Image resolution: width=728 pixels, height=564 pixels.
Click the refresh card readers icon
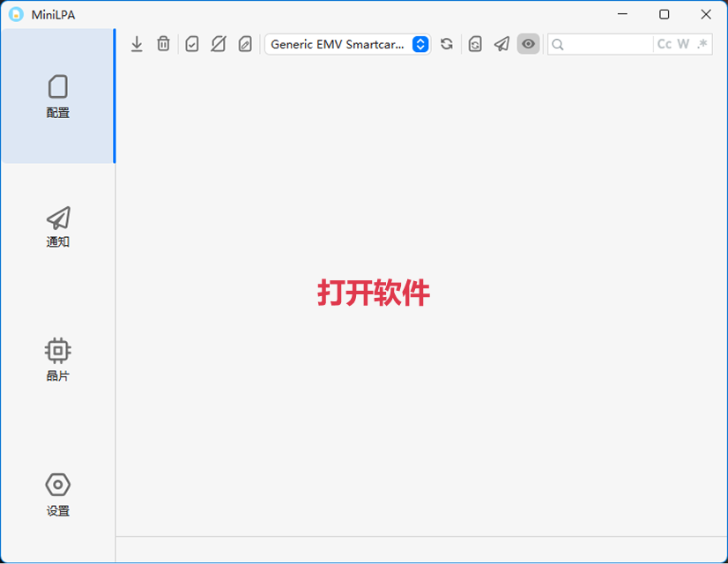[x=447, y=44]
